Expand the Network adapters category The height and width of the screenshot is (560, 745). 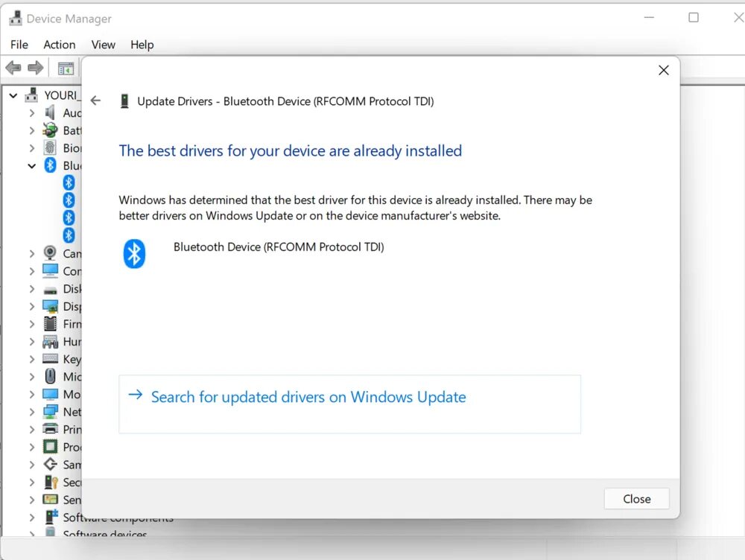[32, 412]
